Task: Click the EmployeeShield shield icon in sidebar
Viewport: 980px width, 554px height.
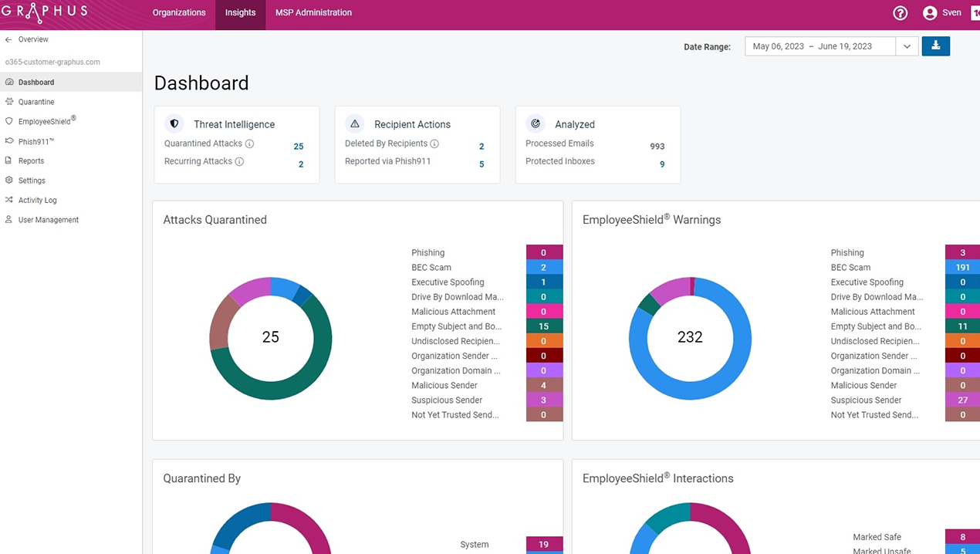Action: click(x=9, y=121)
